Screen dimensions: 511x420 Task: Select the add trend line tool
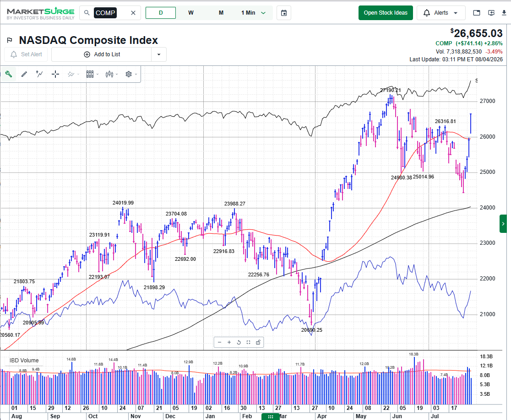click(39, 74)
